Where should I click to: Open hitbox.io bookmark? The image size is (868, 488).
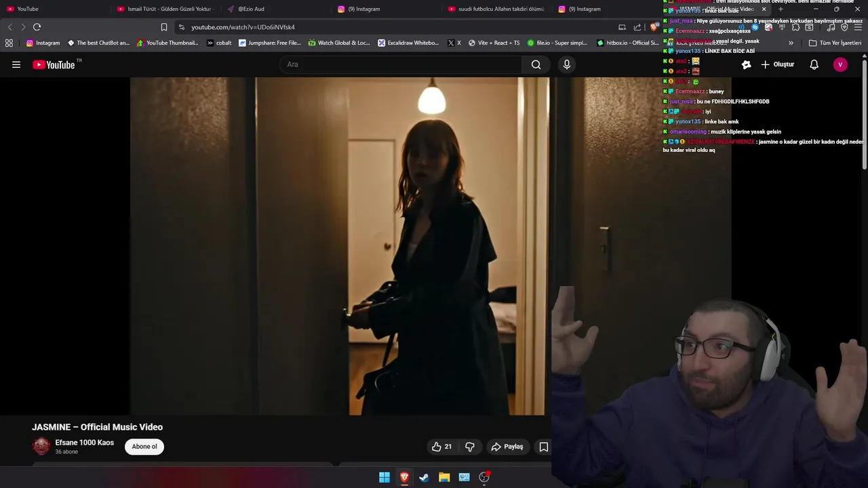pyautogui.click(x=627, y=43)
